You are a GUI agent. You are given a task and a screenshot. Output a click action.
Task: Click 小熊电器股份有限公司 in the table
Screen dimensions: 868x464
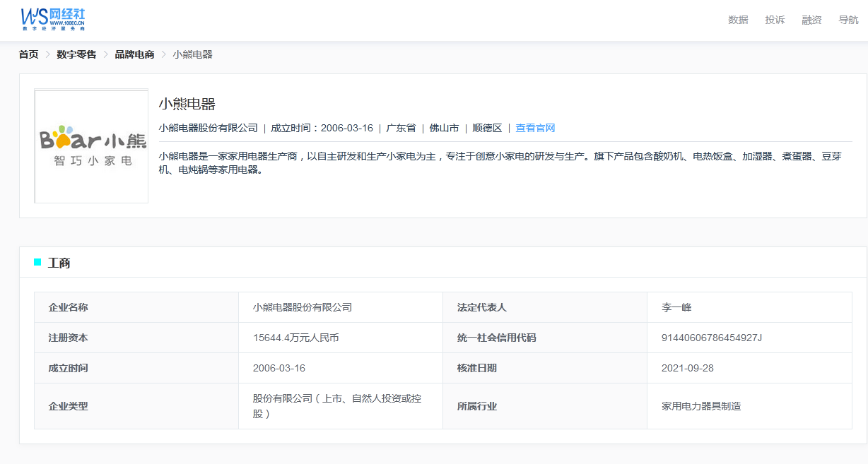coord(303,307)
